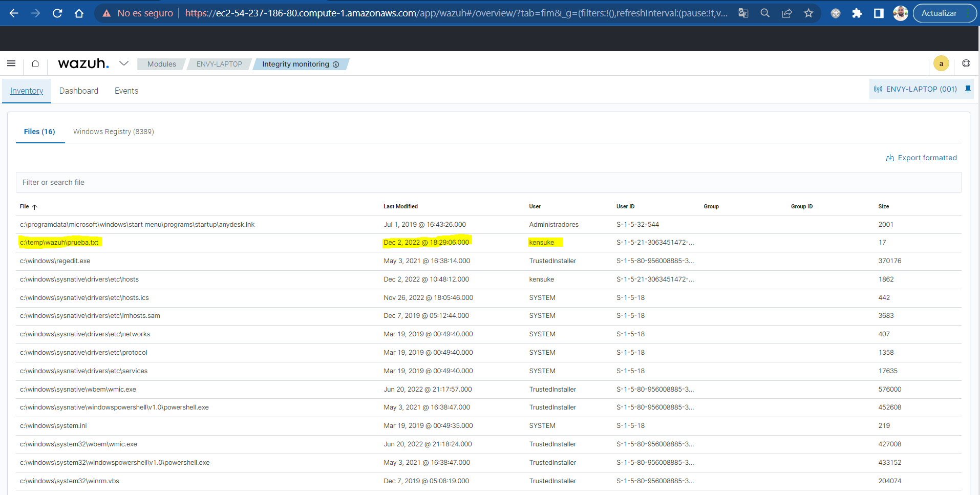Switch to the Dashboard tab
Viewport: 980px width, 495px height.
(79, 91)
